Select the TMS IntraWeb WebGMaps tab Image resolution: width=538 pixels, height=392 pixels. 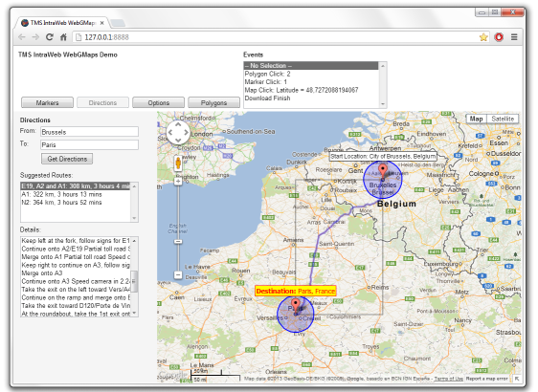pyautogui.click(x=62, y=23)
